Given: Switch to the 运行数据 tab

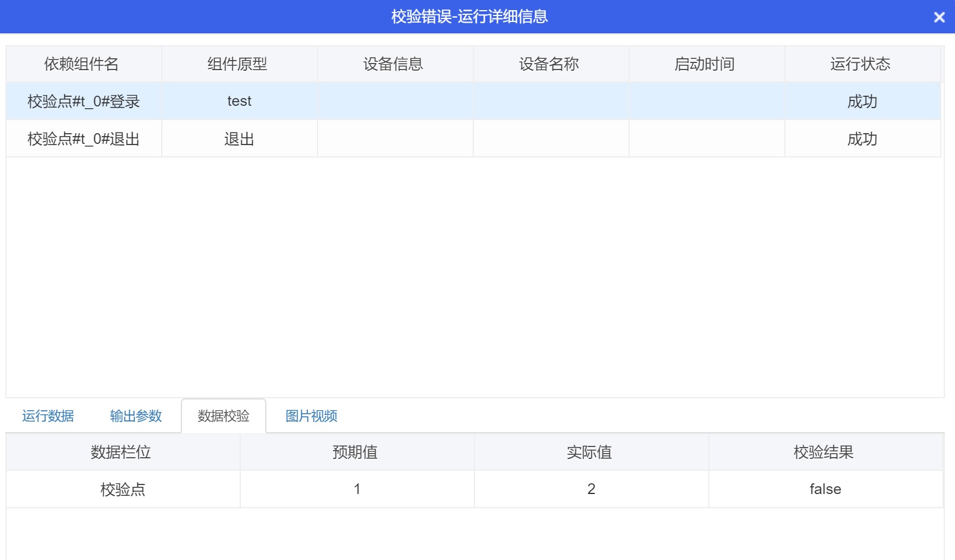Looking at the screenshot, I should point(48,416).
